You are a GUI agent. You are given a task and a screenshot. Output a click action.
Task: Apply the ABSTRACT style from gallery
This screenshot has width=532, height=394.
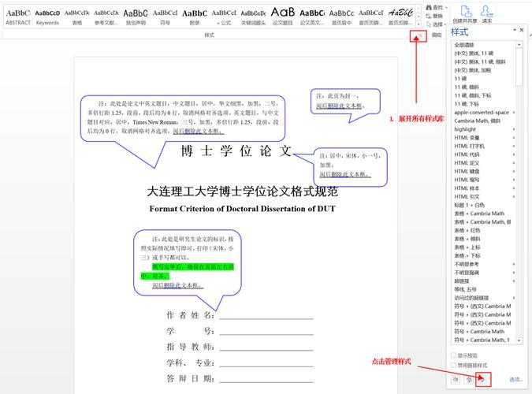pyautogui.click(x=18, y=17)
